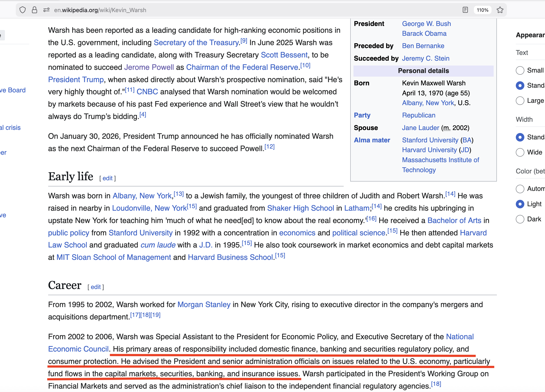Toggle reader view icon

(465, 10)
